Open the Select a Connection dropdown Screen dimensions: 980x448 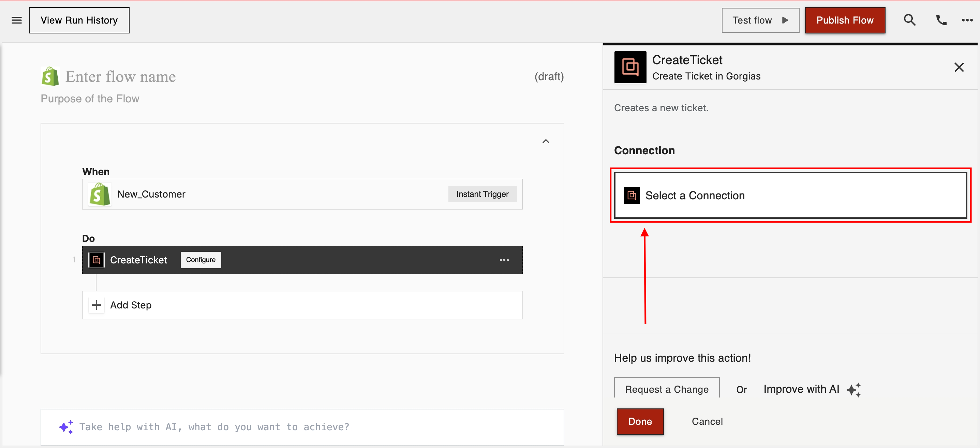[x=790, y=196]
